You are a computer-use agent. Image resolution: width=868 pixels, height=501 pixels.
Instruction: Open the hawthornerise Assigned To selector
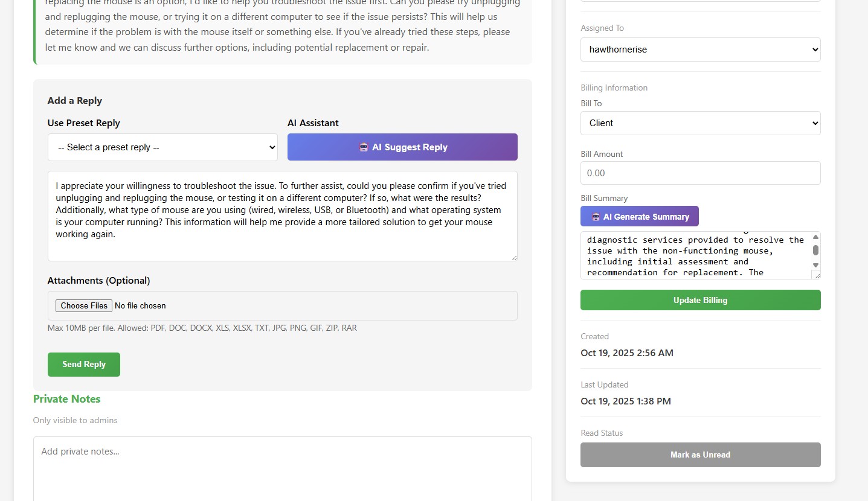pos(700,49)
